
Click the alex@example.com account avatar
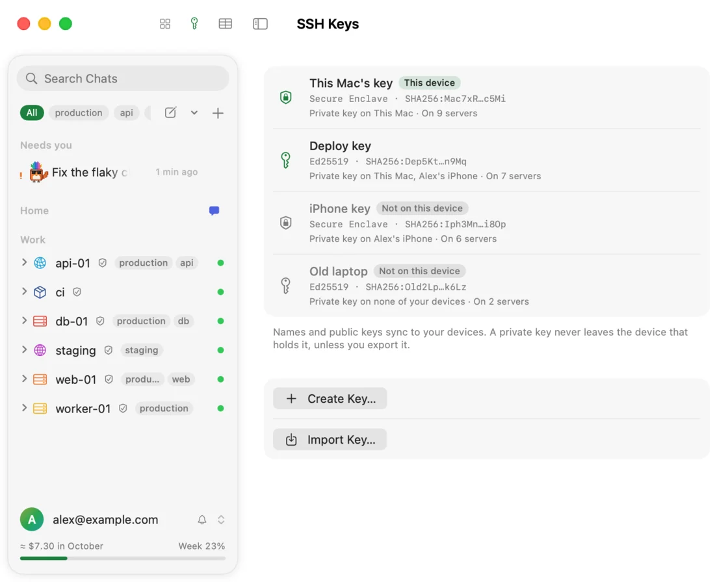click(x=32, y=520)
